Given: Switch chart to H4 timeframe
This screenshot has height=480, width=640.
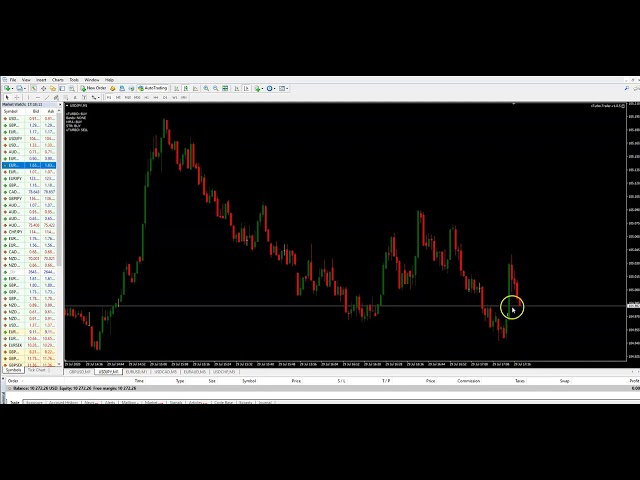Looking at the screenshot, I should (x=154, y=97).
